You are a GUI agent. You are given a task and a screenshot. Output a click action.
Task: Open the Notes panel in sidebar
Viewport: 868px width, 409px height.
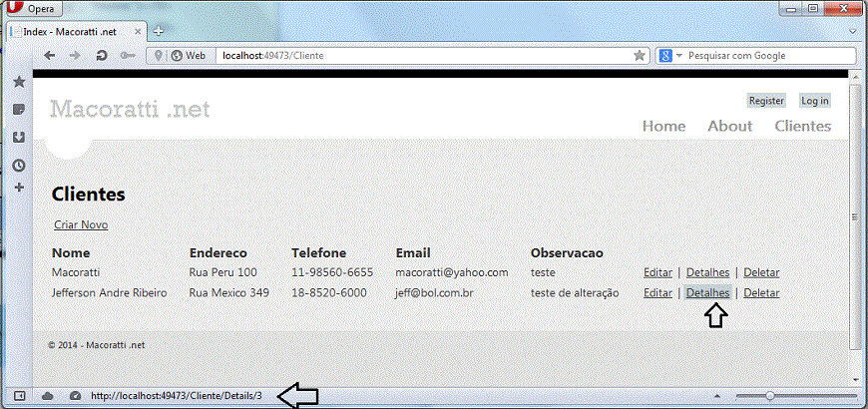(18, 109)
